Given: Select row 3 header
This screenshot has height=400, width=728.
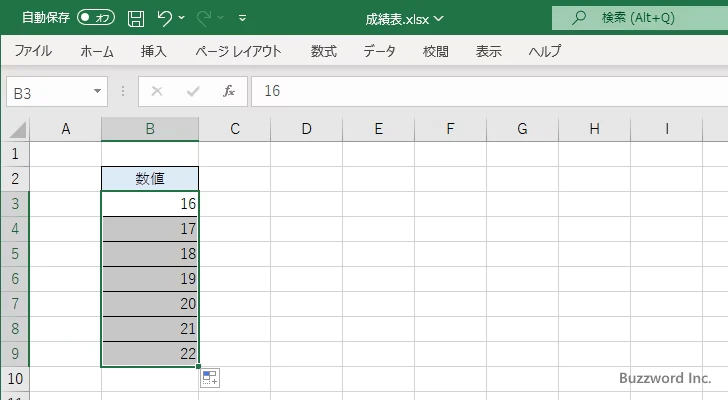Looking at the screenshot, I should tap(15, 204).
